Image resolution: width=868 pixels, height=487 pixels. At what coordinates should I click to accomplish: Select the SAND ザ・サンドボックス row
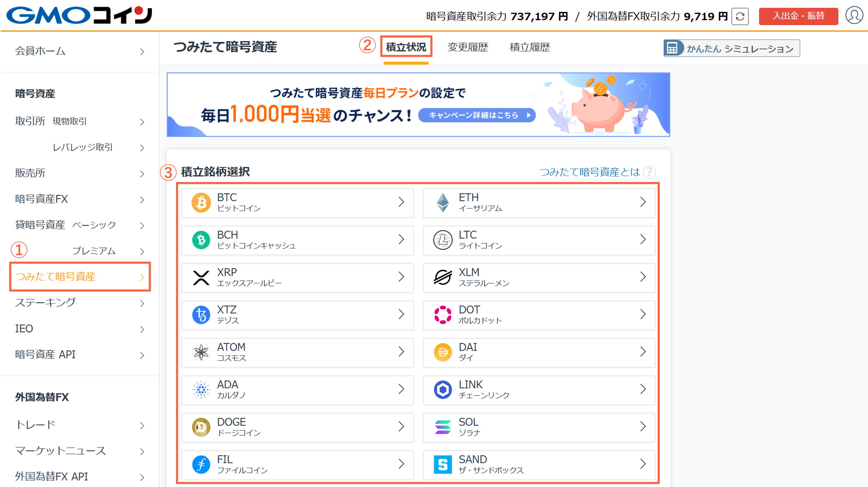point(539,465)
